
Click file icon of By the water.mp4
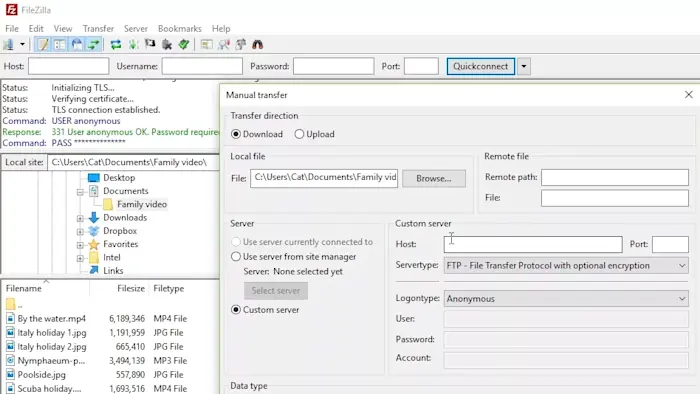(10, 319)
